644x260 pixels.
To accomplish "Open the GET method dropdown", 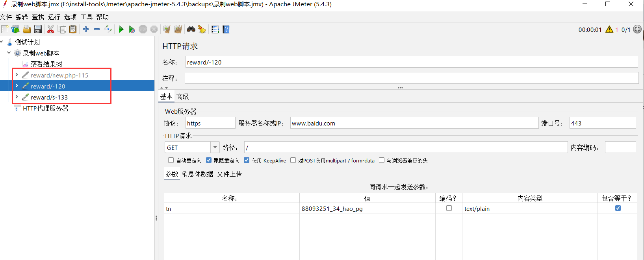I will [x=215, y=148].
